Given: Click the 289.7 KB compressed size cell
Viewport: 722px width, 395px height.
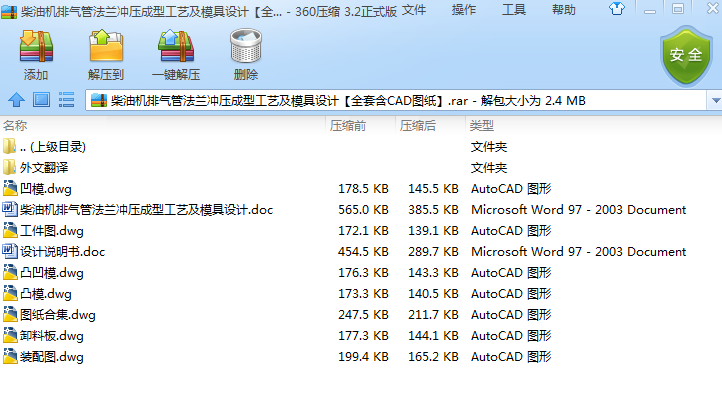Looking at the screenshot, I should coord(433,251).
